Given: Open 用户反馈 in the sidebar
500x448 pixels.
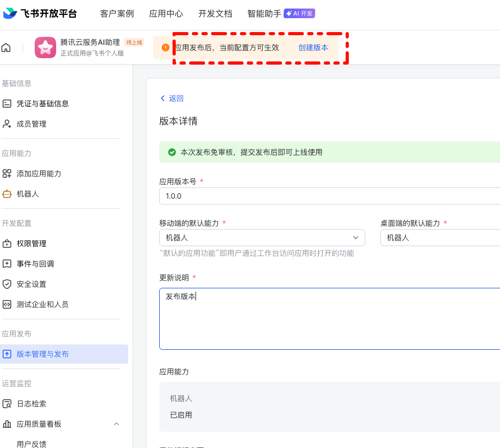Looking at the screenshot, I should pyautogui.click(x=32, y=444).
